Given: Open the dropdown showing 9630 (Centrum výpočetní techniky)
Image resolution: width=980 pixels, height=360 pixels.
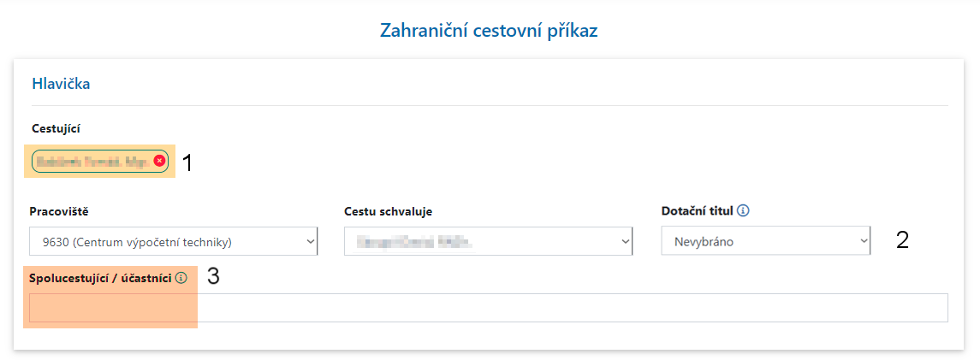Looking at the screenshot, I should coord(171,242).
